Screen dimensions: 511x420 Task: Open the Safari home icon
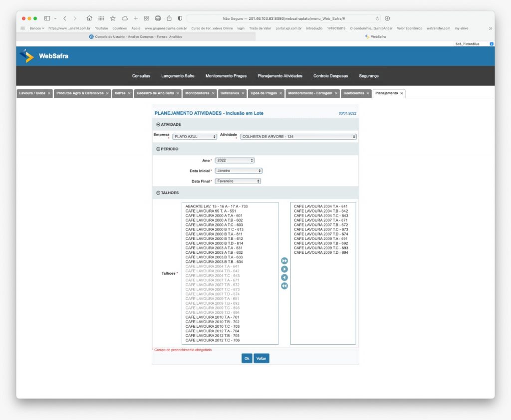[x=89, y=18]
